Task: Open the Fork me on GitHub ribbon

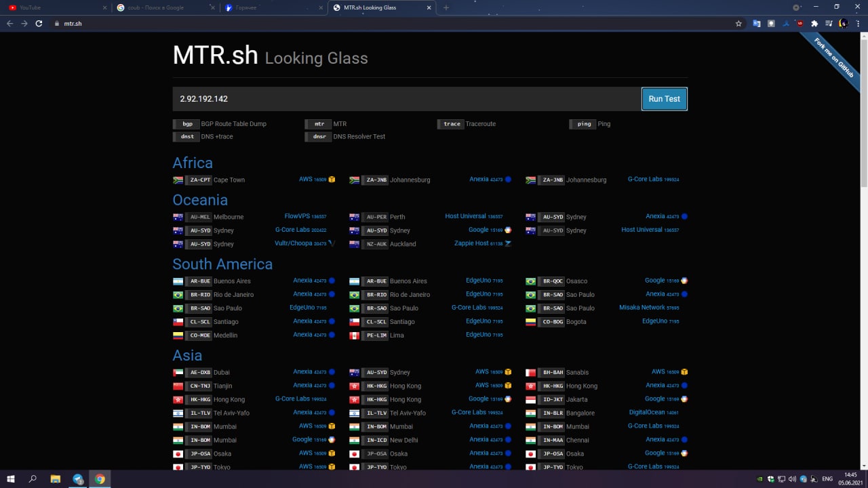Action: (x=834, y=58)
